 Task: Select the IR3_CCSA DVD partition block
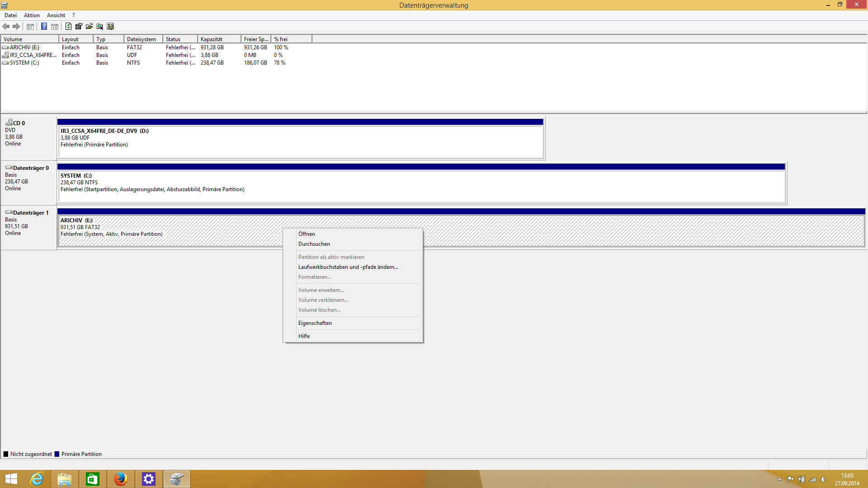300,141
